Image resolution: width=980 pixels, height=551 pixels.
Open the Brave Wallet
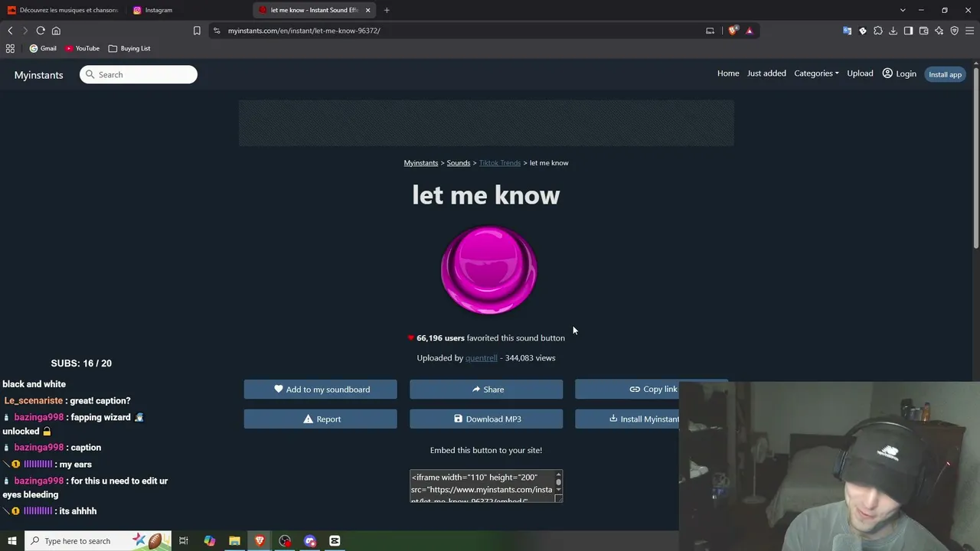923,31
